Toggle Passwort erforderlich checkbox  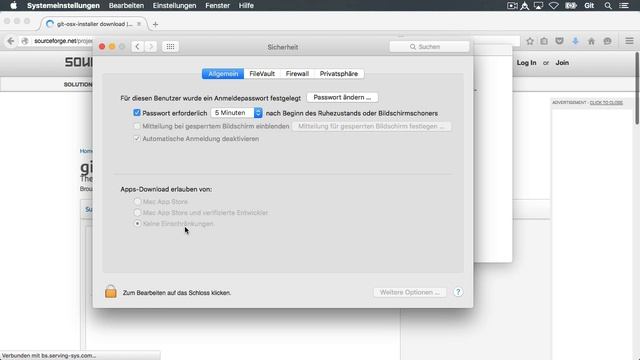pyautogui.click(x=137, y=113)
